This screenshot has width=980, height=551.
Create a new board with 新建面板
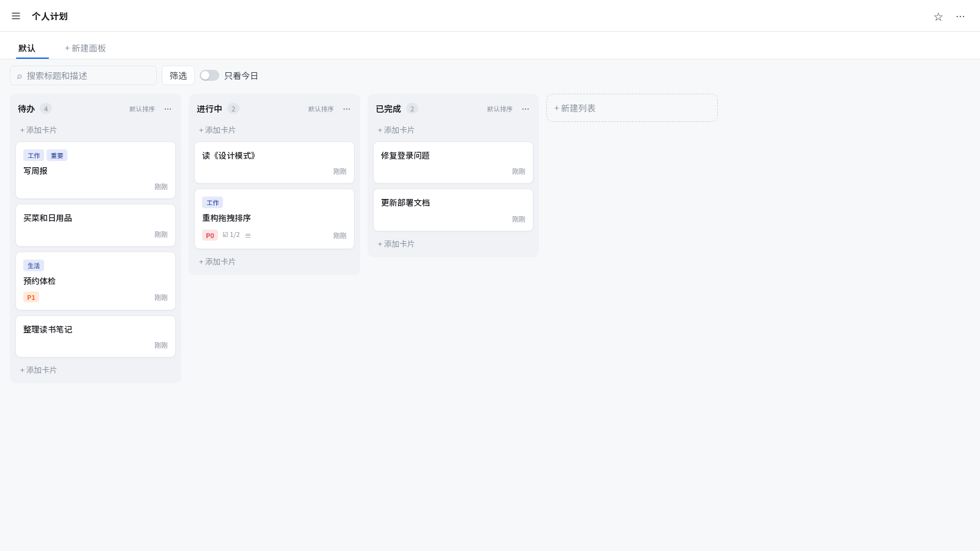coord(85,48)
